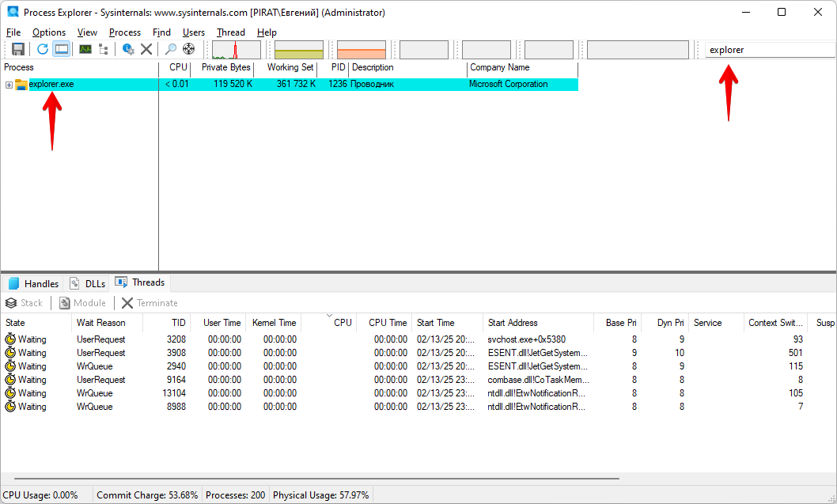The height and width of the screenshot is (504, 837).
Task: Click the Module button
Action: tap(83, 303)
